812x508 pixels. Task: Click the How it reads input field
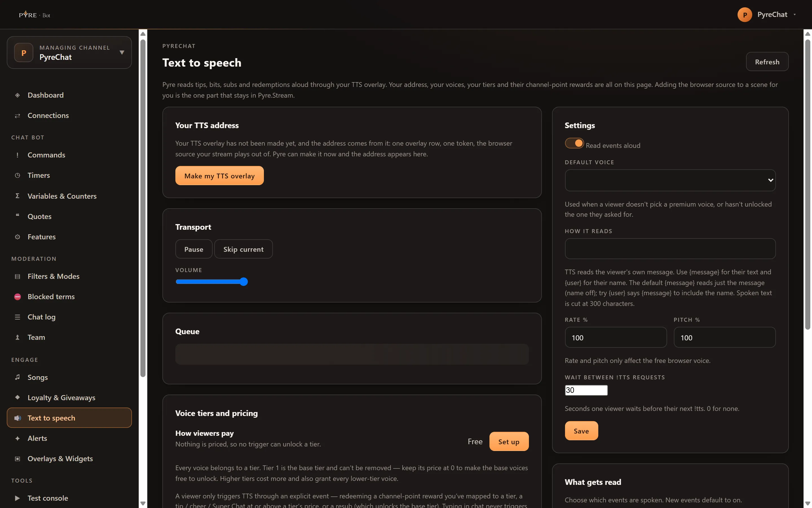tap(670, 249)
